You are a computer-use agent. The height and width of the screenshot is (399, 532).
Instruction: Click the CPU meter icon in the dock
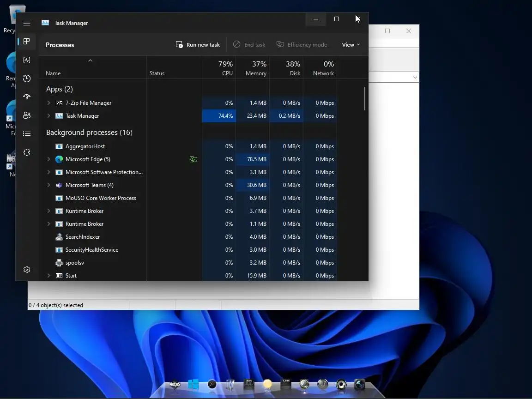(249, 384)
